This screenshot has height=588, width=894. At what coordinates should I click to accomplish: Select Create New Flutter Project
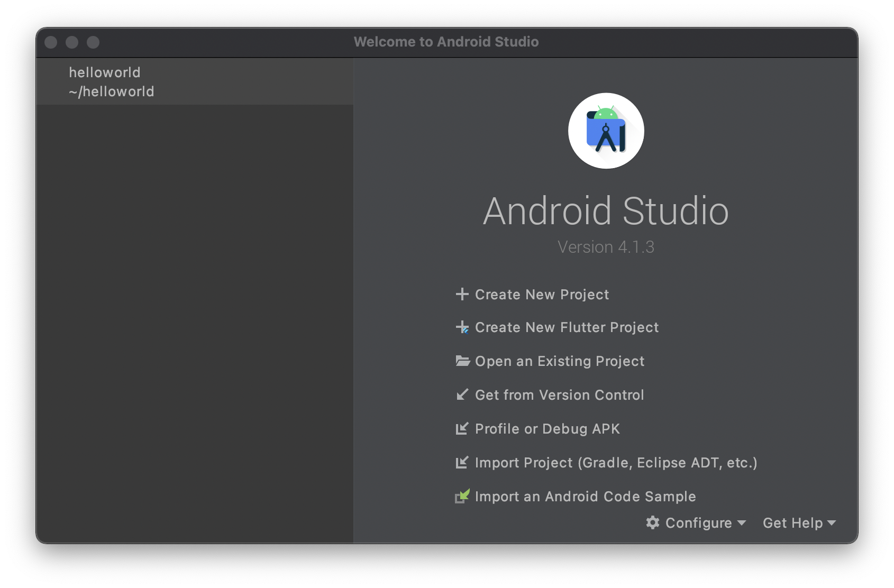(x=567, y=327)
